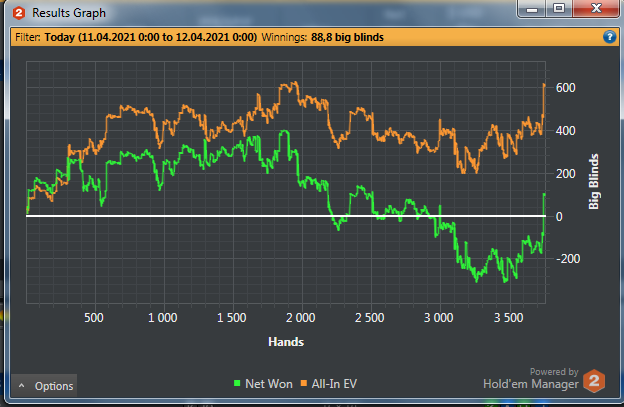This screenshot has height=407, width=624.
Task: Click the 88,8 big blinds winnings value
Action: point(347,37)
